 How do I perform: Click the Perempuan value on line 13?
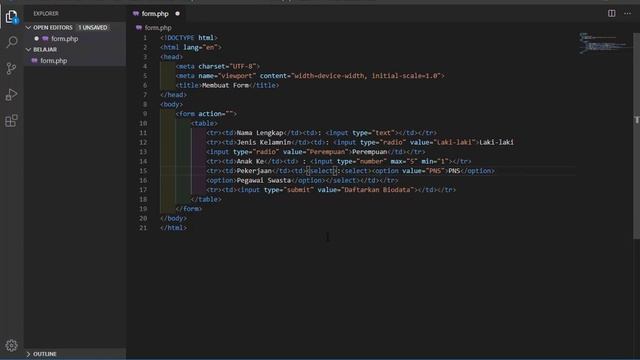click(327, 152)
